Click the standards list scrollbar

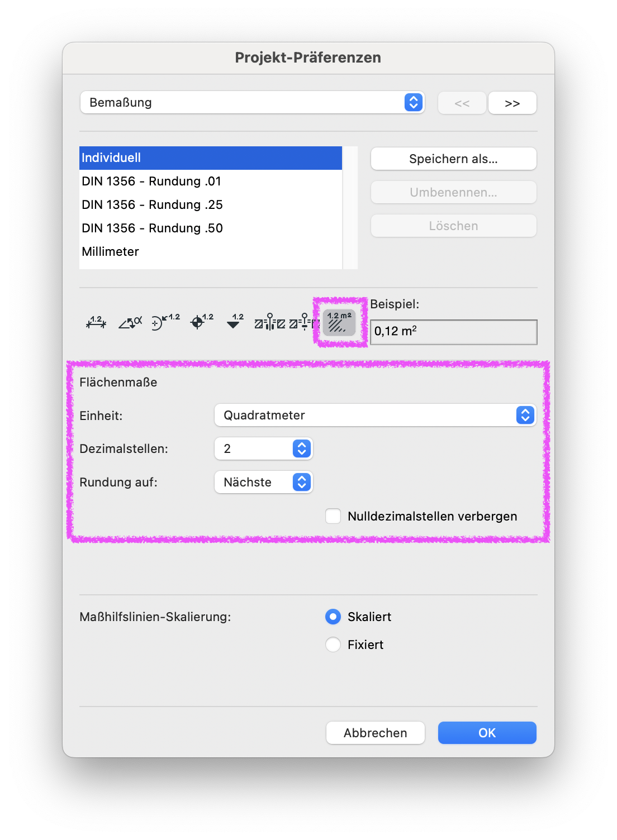350,208
